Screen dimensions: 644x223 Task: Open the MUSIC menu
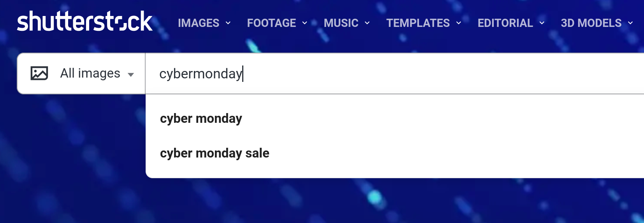tap(341, 23)
